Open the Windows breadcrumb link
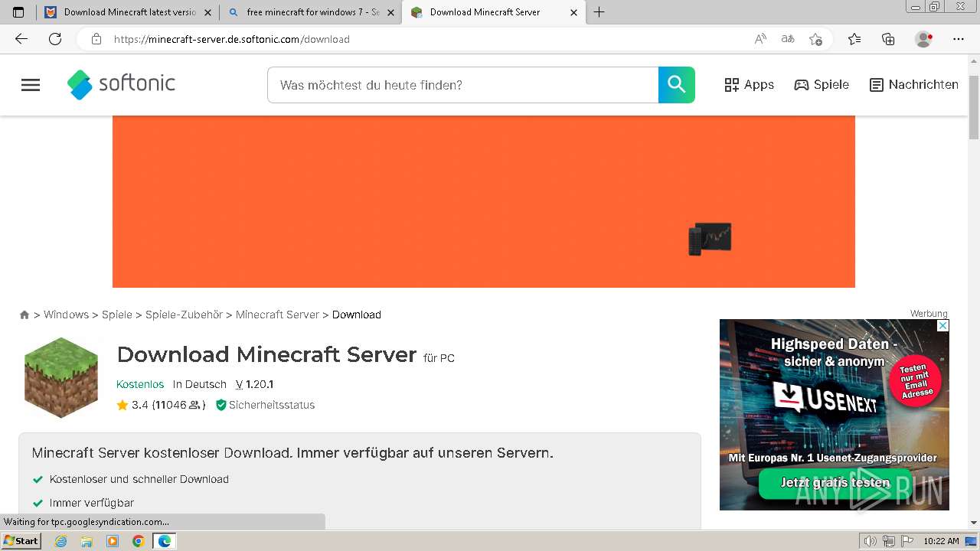The width and height of the screenshot is (980, 551). (x=66, y=315)
